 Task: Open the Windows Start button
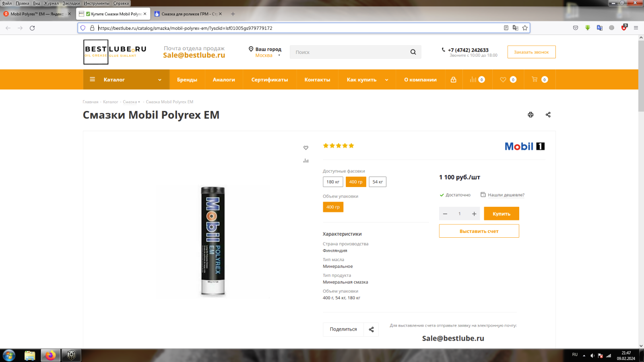point(9,356)
